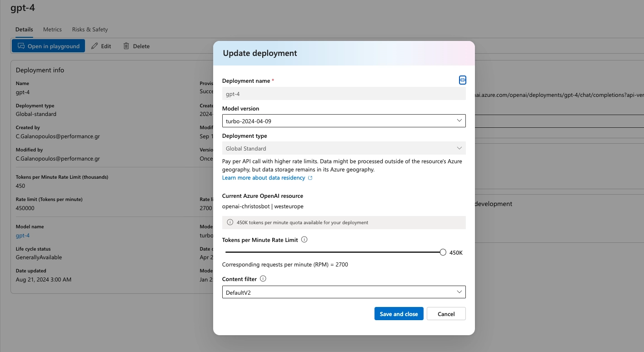Click Created by email C.Galanopoulos@performance.gr

(x=58, y=136)
